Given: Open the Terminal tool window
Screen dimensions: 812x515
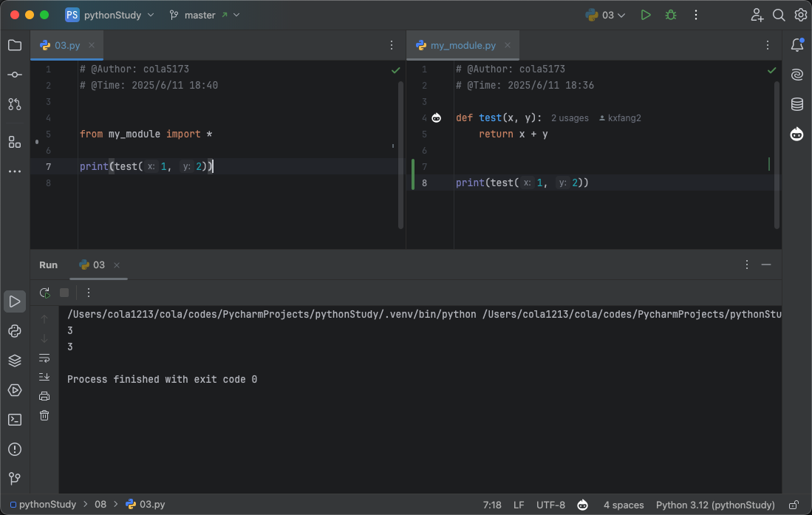Looking at the screenshot, I should [x=15, y=420].
